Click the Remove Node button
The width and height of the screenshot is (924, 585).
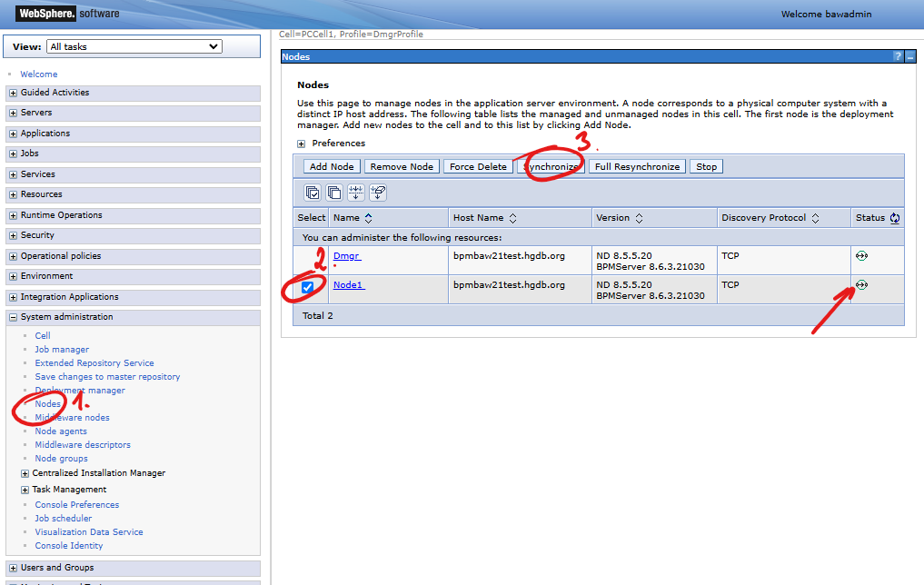(x=402, y=167)
